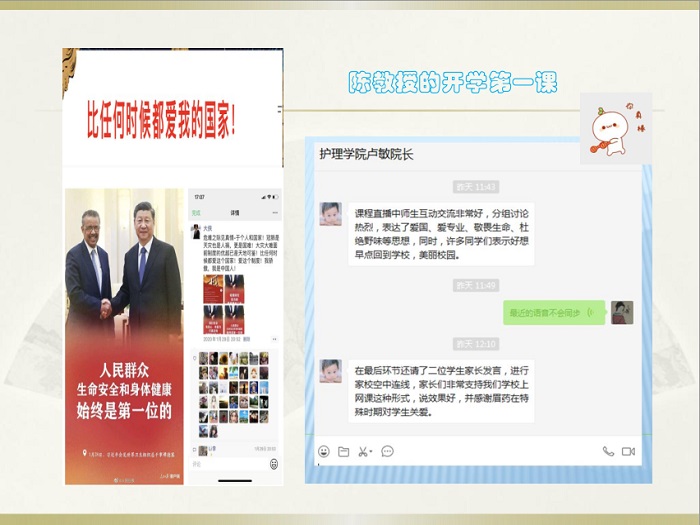Viewport: 700px width, 525px height.
Task: Open the baby avatar beside the 12:10 message
Action: pos(331,371)
